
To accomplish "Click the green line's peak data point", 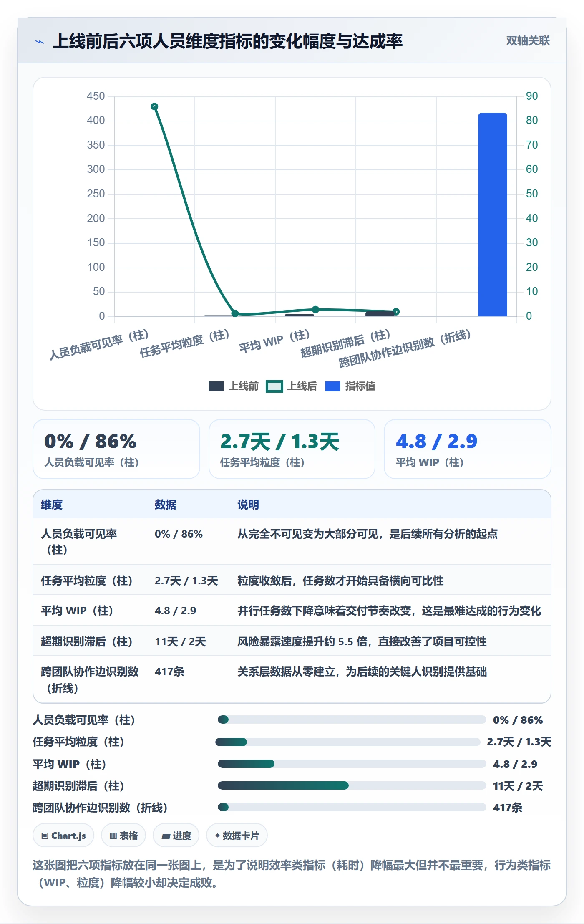I will (x=154, y=106).
